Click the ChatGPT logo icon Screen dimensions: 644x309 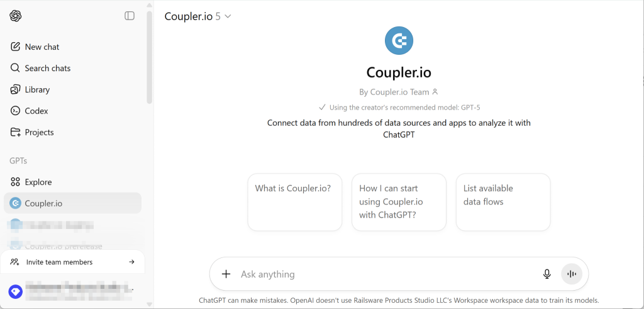16,16
